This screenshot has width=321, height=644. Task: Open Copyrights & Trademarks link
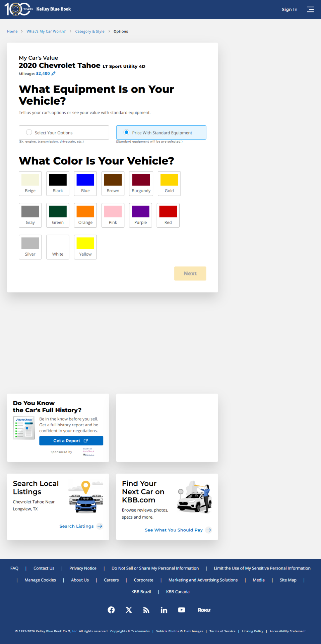tap(130, 631)
